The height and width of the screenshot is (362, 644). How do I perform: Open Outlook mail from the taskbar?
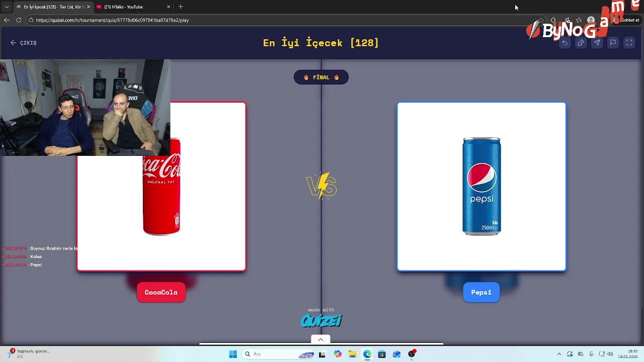pos(397,354)
